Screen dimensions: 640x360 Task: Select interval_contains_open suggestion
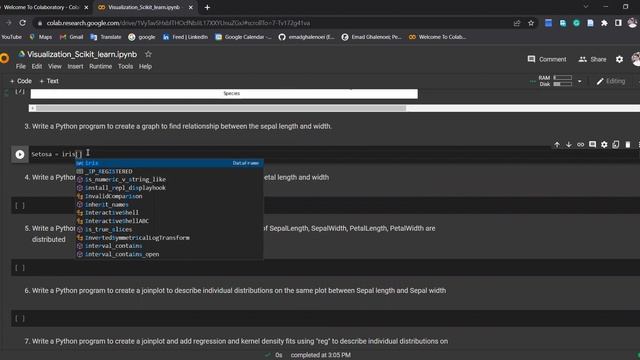pyautogui.click(x=169, y=254)
